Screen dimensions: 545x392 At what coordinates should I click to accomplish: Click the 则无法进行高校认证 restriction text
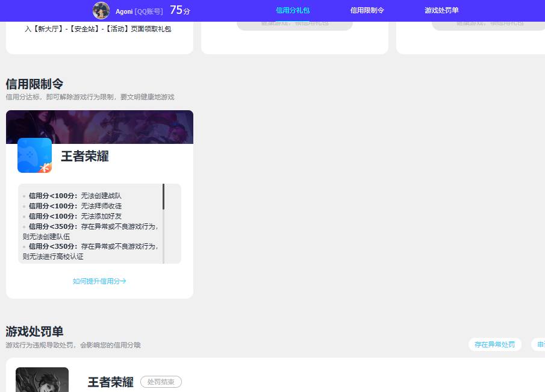click(x=53, y=257)
